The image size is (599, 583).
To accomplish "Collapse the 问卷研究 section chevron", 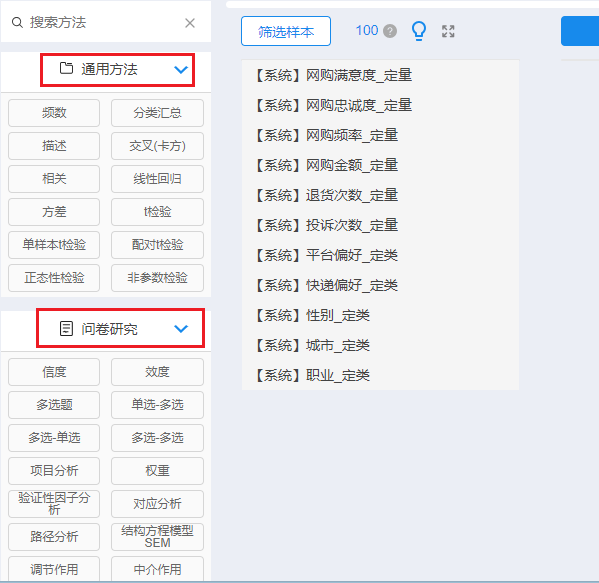I will coord(181,329).
